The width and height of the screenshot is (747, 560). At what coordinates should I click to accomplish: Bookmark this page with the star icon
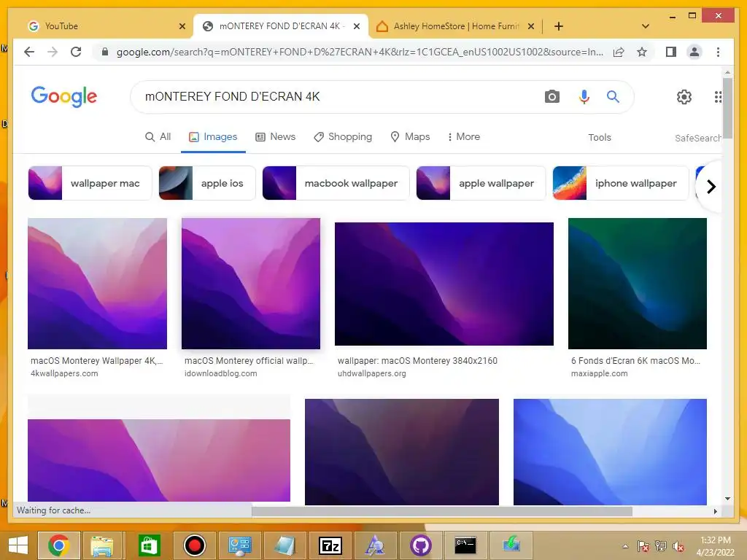click(642, 52)
